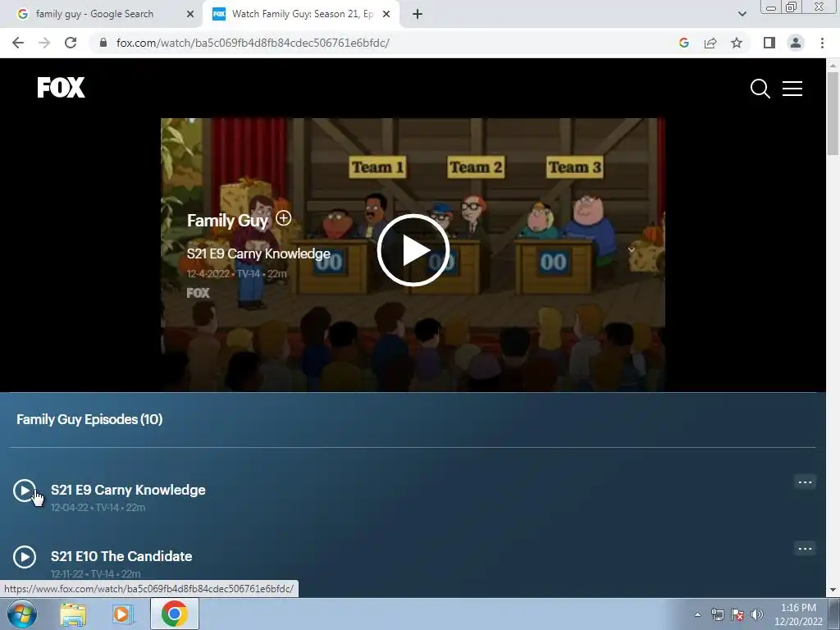Open network icon in system tray
840x630 pixels.
(x=717, y=614)
